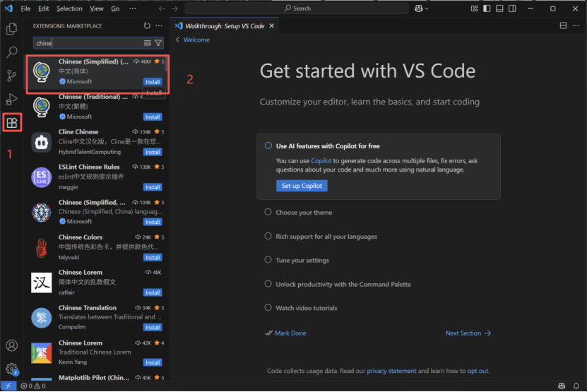Open the Search view in activity bar
The height and width of the screenshot is (392, 587).
(x=11, y=52)
